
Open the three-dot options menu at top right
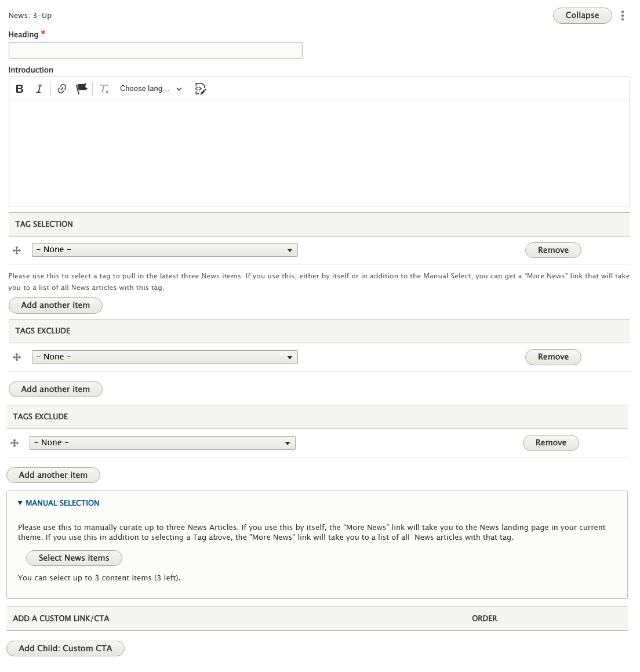623,16
